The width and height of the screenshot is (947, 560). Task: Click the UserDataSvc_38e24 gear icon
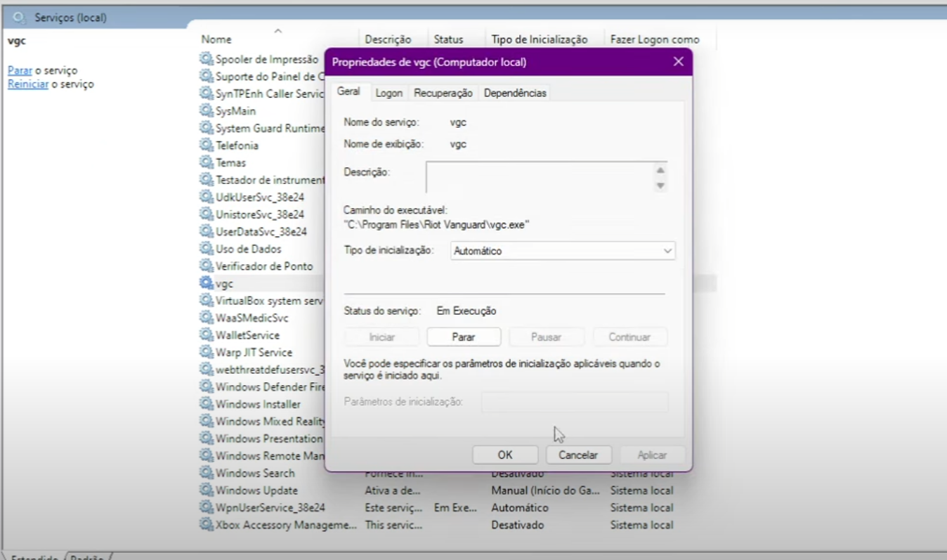[207, 231]
